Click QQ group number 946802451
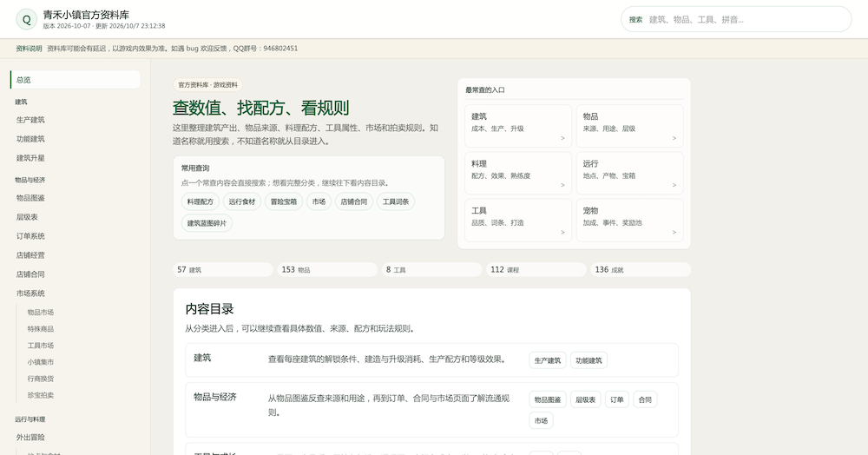868x455 pixels. click(280, 48)
